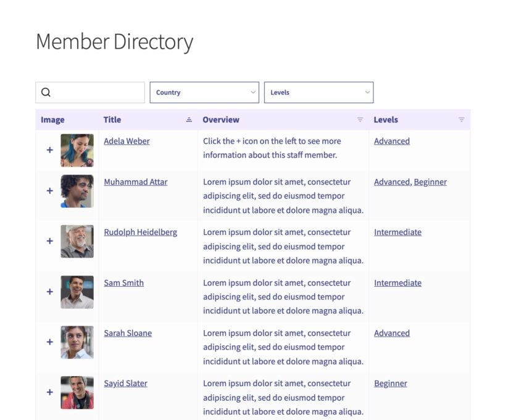506x420 pixels.
Task: Click Intermediate link in Sam Smith row
Action: 397,283
